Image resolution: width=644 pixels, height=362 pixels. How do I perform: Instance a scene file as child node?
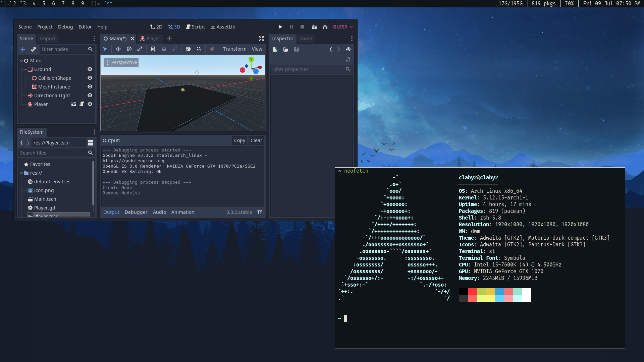34,49
